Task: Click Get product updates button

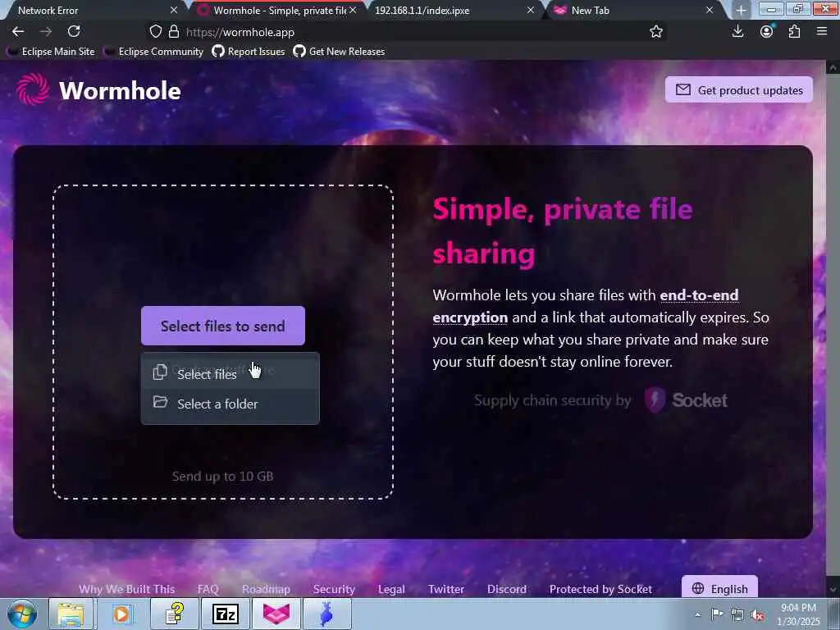Action: pos(739,90)
